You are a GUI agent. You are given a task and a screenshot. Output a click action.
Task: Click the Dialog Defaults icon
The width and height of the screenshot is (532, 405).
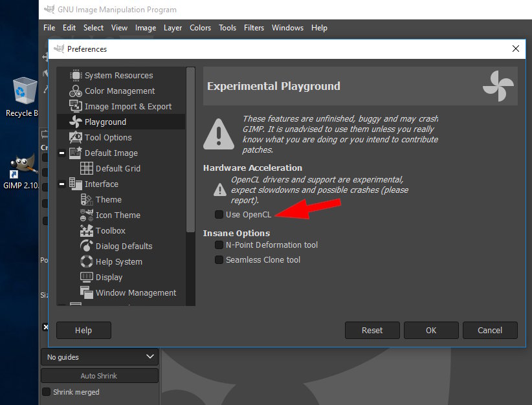click(87, 246)
